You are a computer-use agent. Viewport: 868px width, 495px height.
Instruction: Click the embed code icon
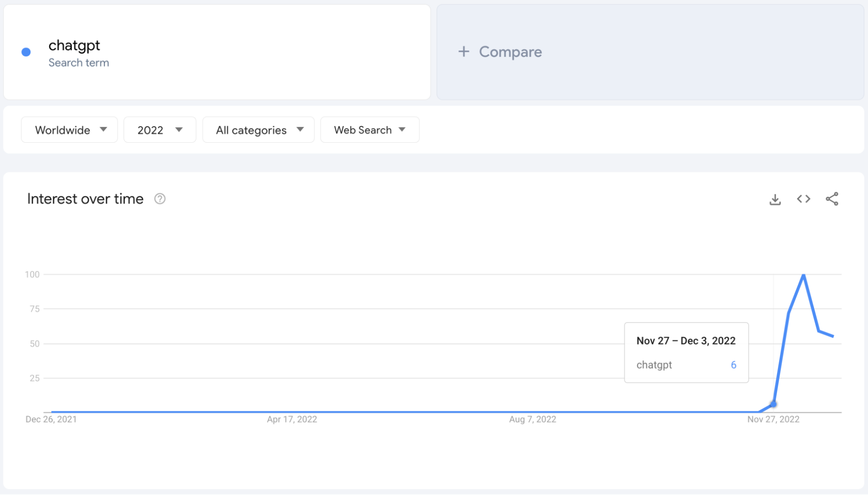tap(804, 199)
